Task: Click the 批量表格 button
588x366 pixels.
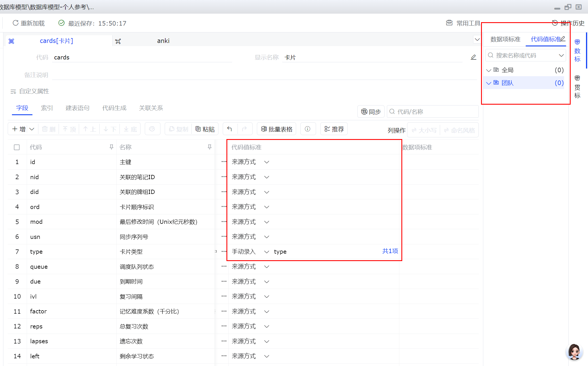Action: tap(277, 129)
